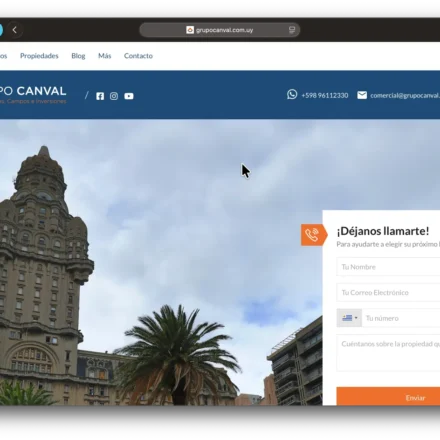The height and width of the screenshot is (440, 440).
Task: Open the Propiedades menu item
Action: click(39, 56)
